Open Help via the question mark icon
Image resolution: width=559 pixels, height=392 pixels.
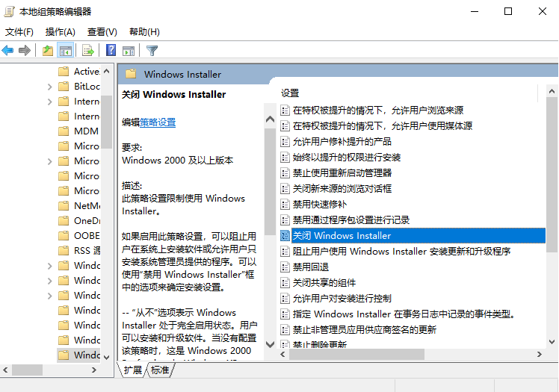pos(111,51)
